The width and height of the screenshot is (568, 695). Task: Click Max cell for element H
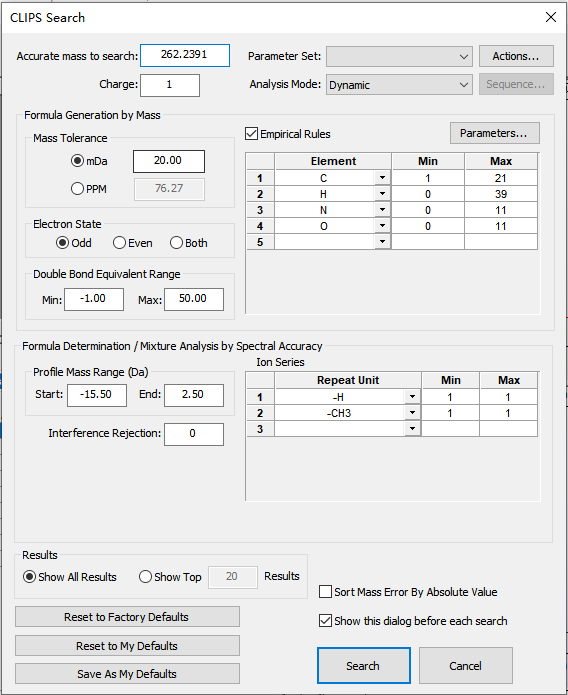[x=501, y=194]
